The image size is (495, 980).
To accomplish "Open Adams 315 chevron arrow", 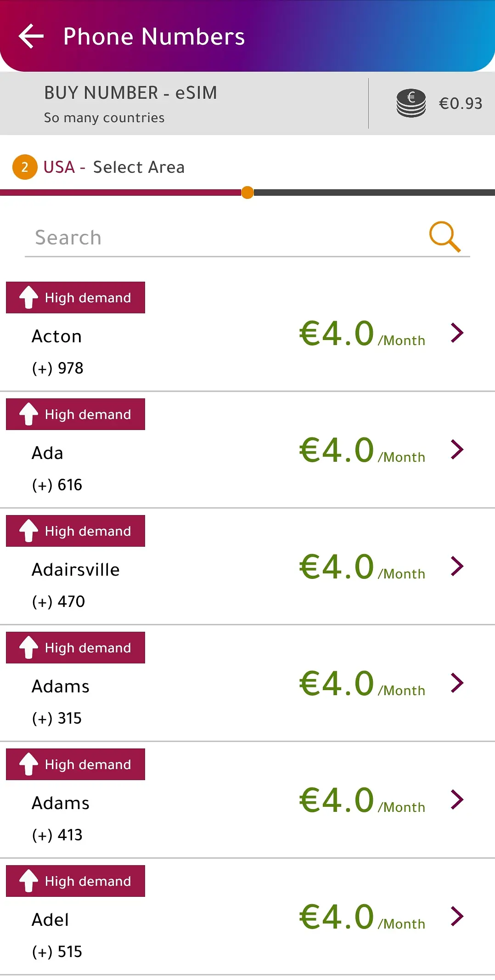I will pos(457,683).
